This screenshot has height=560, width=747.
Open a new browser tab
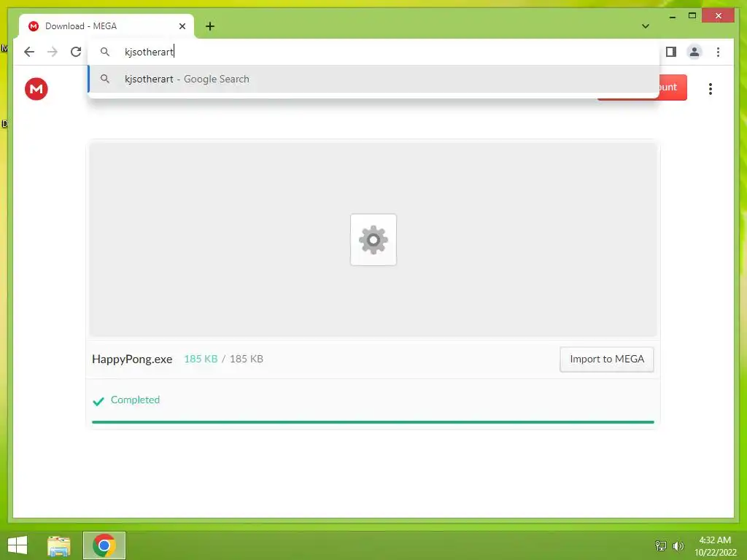coord(210,26)
